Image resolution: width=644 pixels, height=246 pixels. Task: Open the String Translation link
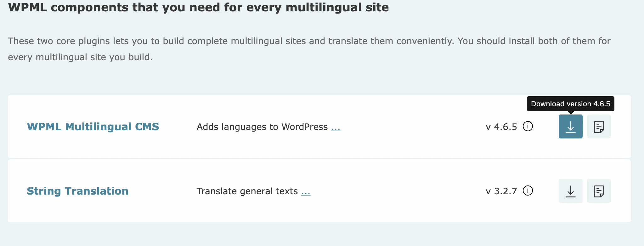pos(77,191)
